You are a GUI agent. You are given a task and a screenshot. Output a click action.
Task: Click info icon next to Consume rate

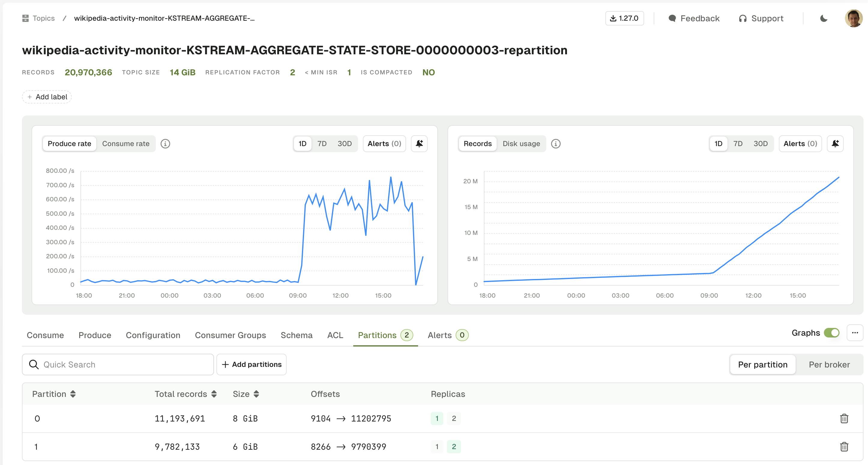click(165, 144)
